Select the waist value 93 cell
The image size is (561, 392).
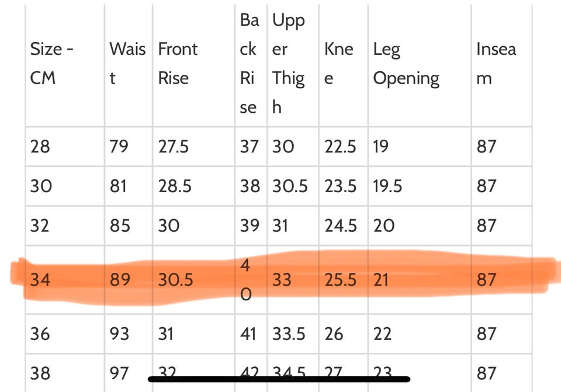point(120,334)
